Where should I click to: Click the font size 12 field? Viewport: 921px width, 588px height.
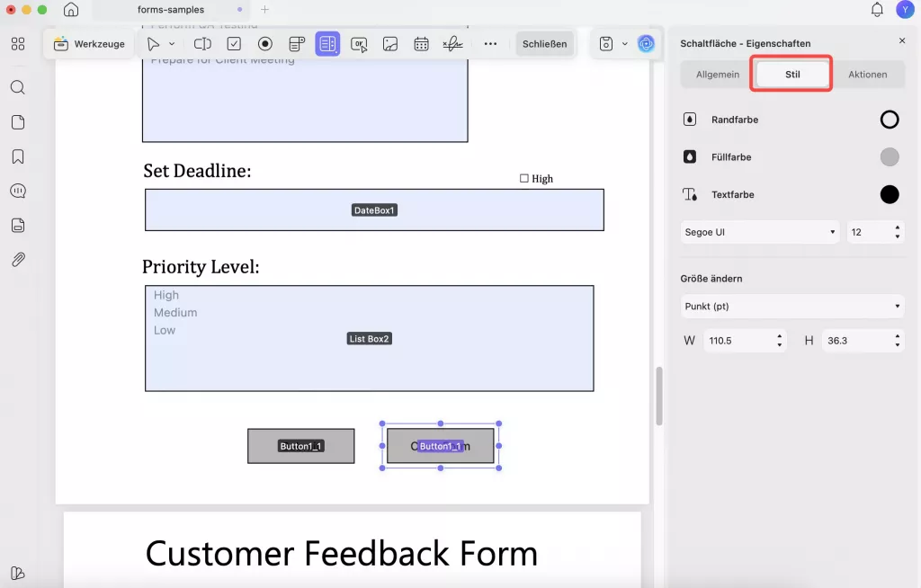869,232
